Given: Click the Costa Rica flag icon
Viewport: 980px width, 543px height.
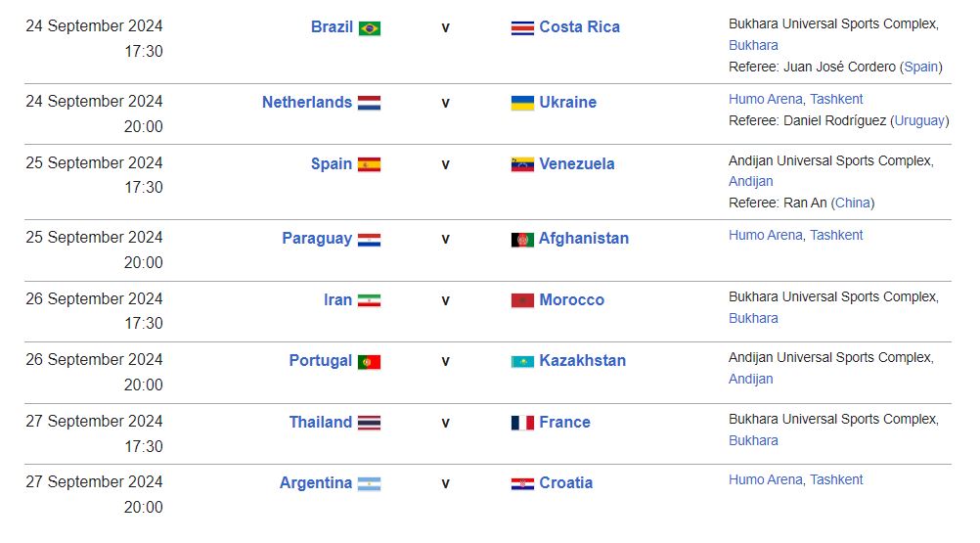Looking at the screenshot, I should [522, 27].
